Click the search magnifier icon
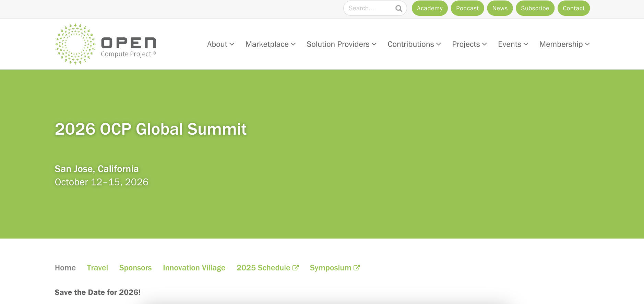Viewport: 644px width, 304px height. [x=398, y=8]
